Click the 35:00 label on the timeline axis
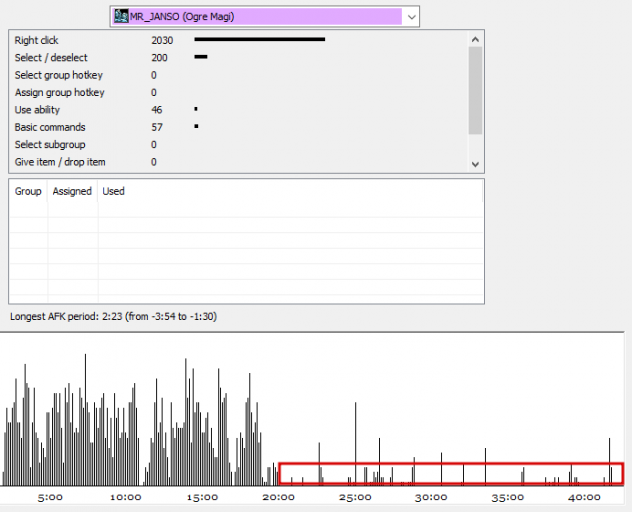Viewport: 632px width, 512px height. click(507, 497)
